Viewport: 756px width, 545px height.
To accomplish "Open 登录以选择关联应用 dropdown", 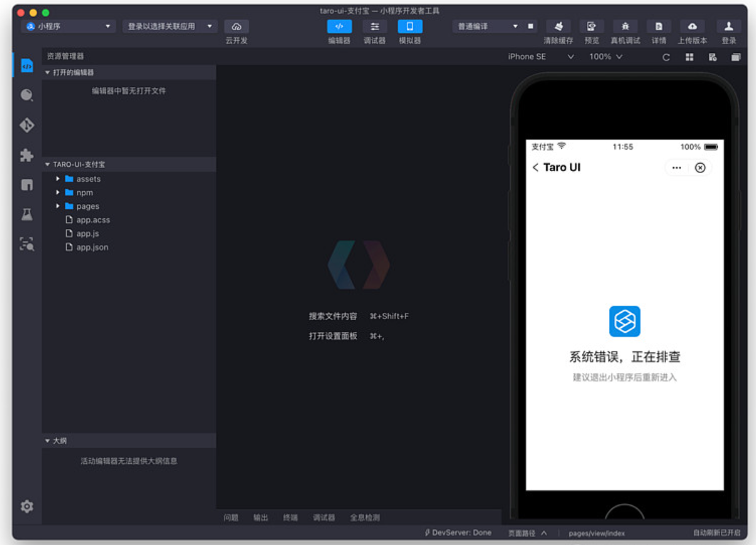I will pos(170,26).
